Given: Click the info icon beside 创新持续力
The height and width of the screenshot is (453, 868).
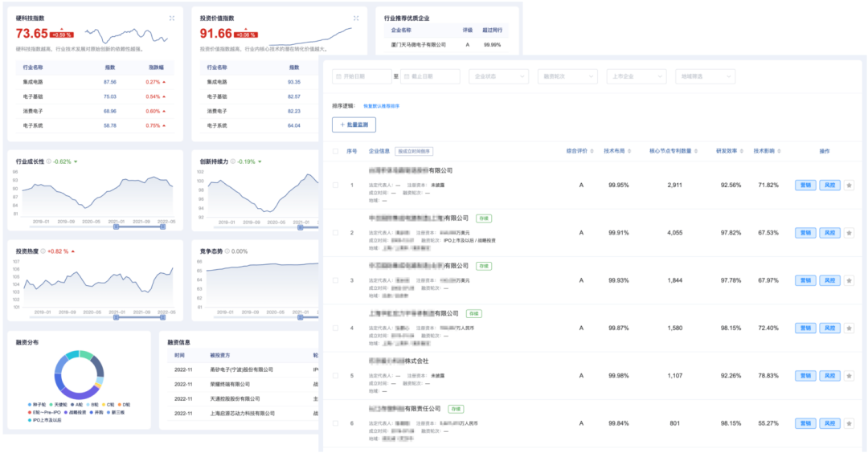Looking at the screenshot, I should pos(233,161).
